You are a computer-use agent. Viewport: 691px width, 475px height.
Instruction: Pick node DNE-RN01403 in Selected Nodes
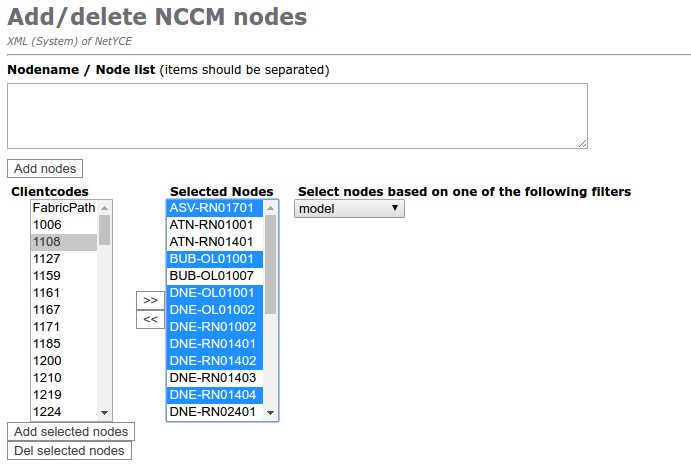click(213, 378)
